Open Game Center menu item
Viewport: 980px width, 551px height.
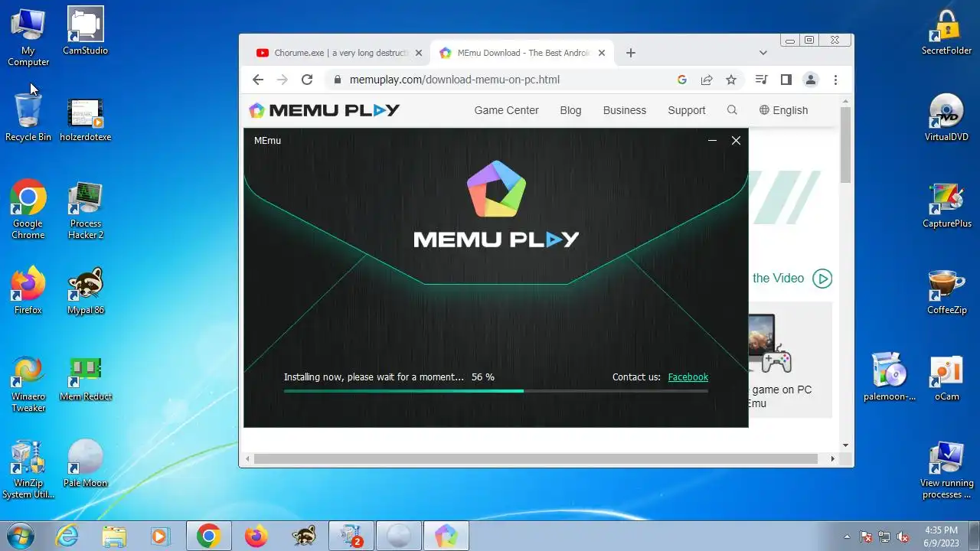pyautogui.click(x=506, y=110)
